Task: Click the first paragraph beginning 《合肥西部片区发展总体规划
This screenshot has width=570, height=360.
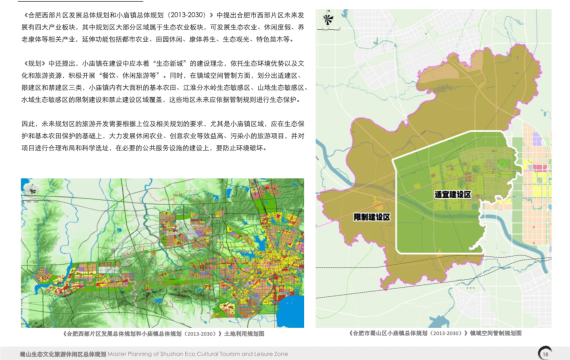Action: (162, 27)
